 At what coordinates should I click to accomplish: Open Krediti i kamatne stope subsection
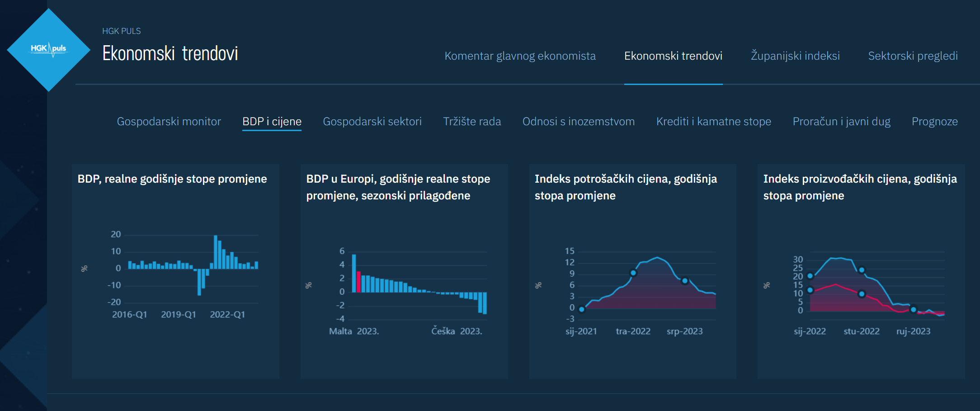(714, 122)
